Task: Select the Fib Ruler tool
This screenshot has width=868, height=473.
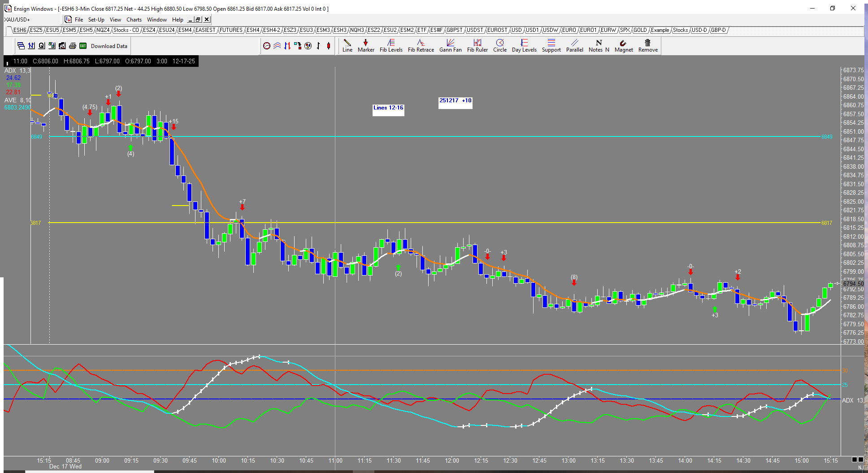Action: (477, 45)
